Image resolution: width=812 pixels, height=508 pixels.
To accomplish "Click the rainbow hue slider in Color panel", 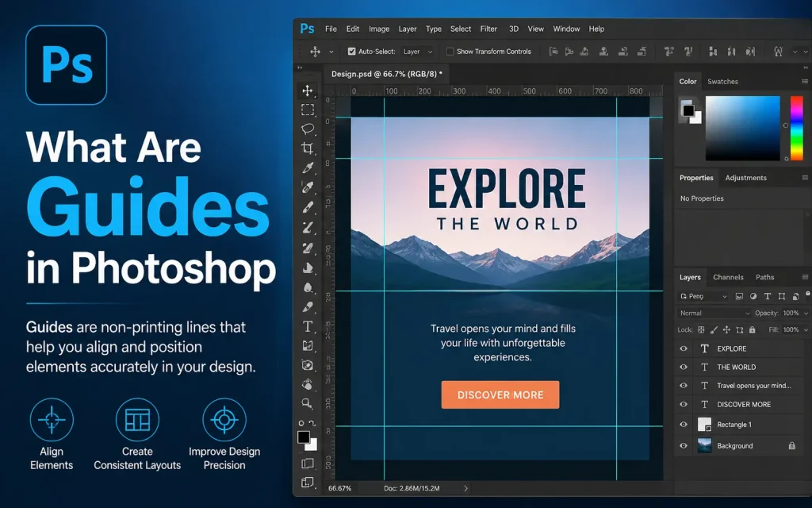I will [x=796, y=128].
